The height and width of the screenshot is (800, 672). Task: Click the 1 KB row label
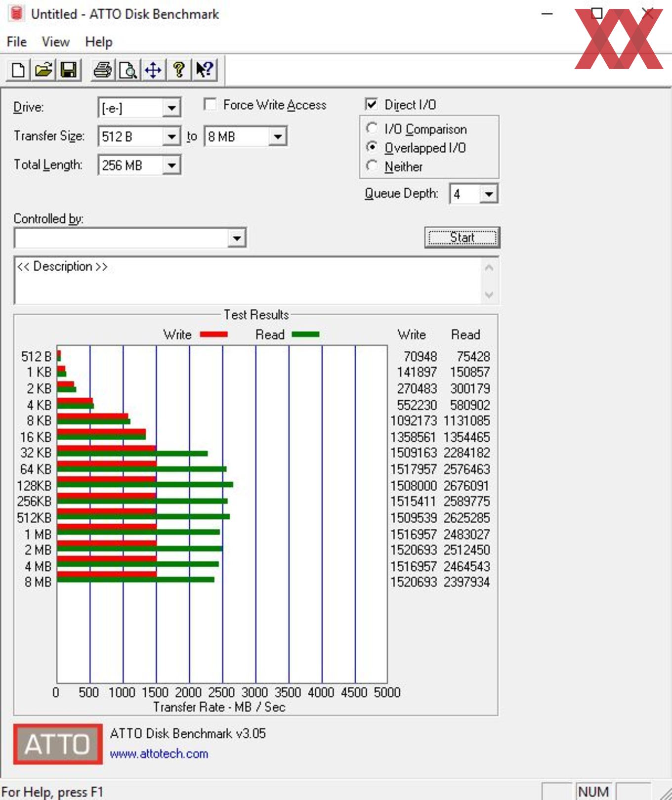click(x=39, y=372)
